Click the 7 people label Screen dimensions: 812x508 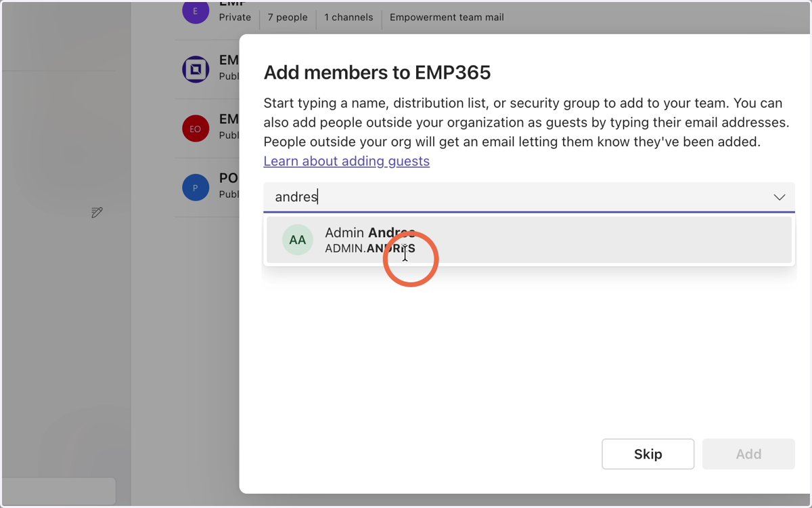point(288,18)
